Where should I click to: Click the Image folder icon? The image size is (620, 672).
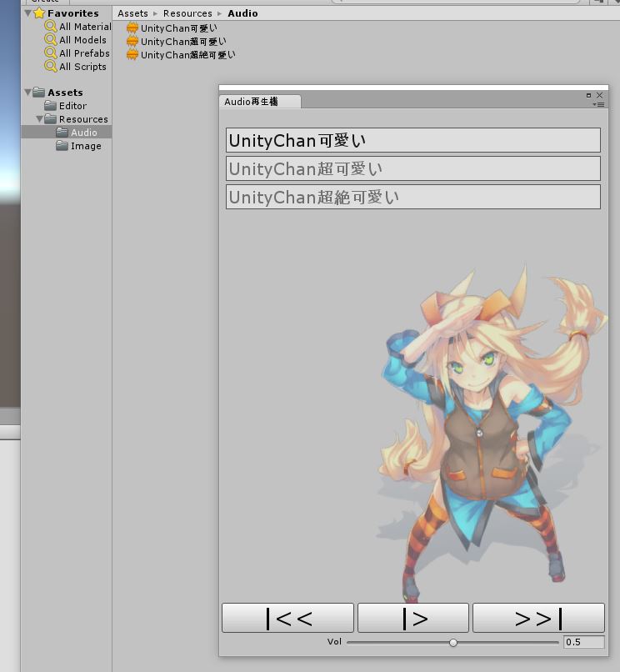[x=62, y=146]
